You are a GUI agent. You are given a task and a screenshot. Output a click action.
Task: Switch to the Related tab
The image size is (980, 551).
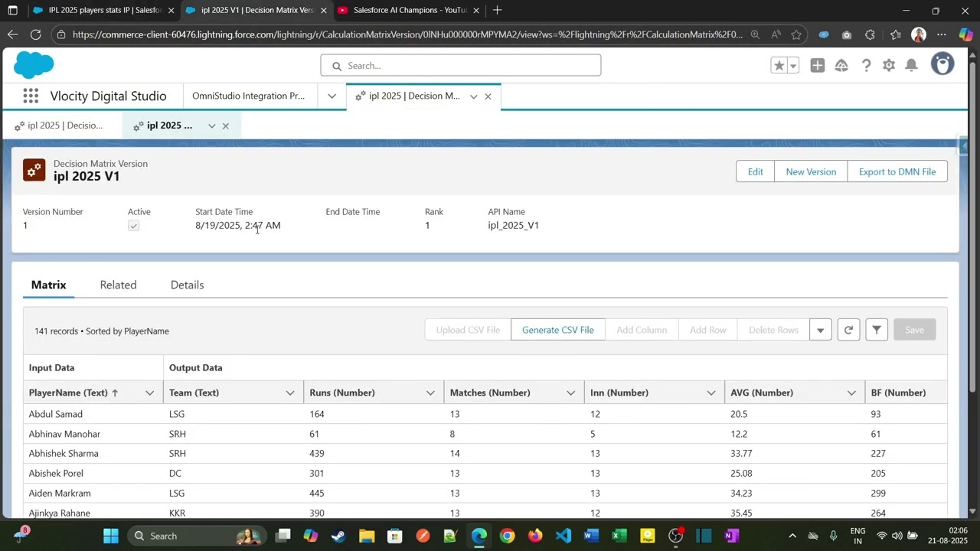pyautogui.click(x=118, y=285)
